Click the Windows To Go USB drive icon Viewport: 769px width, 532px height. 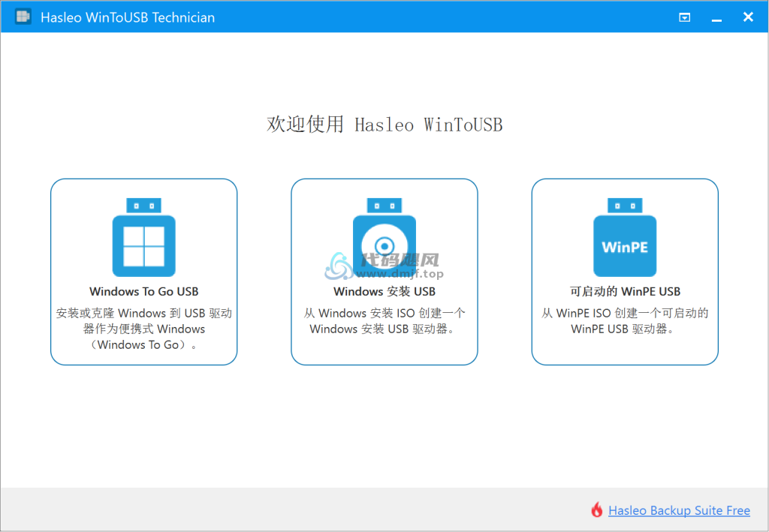143,237
